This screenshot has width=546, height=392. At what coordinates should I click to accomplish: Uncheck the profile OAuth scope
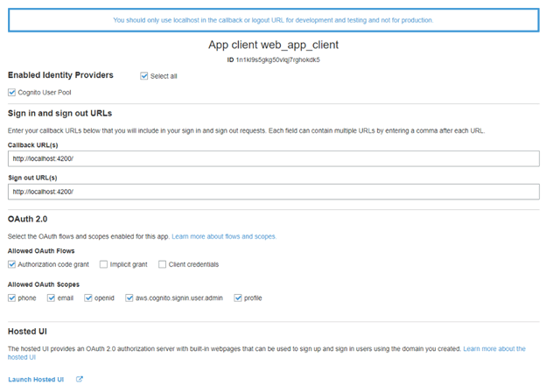point(236,297)
